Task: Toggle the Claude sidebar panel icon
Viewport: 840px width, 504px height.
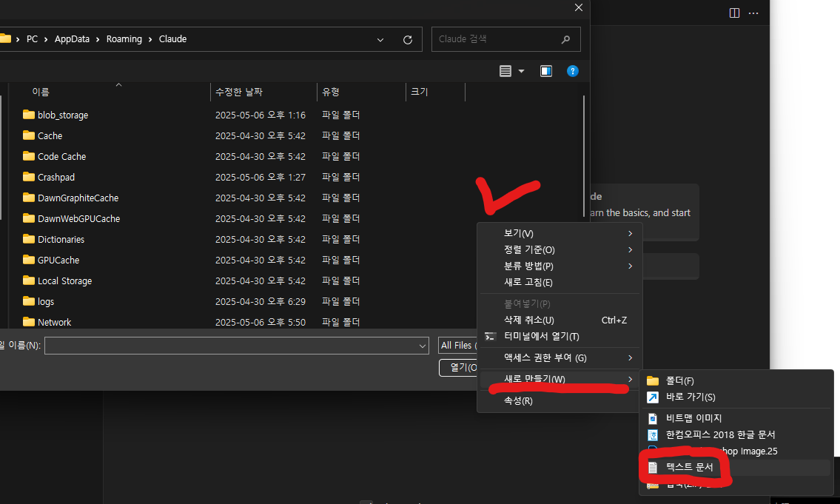Action: tap(733, 13)
